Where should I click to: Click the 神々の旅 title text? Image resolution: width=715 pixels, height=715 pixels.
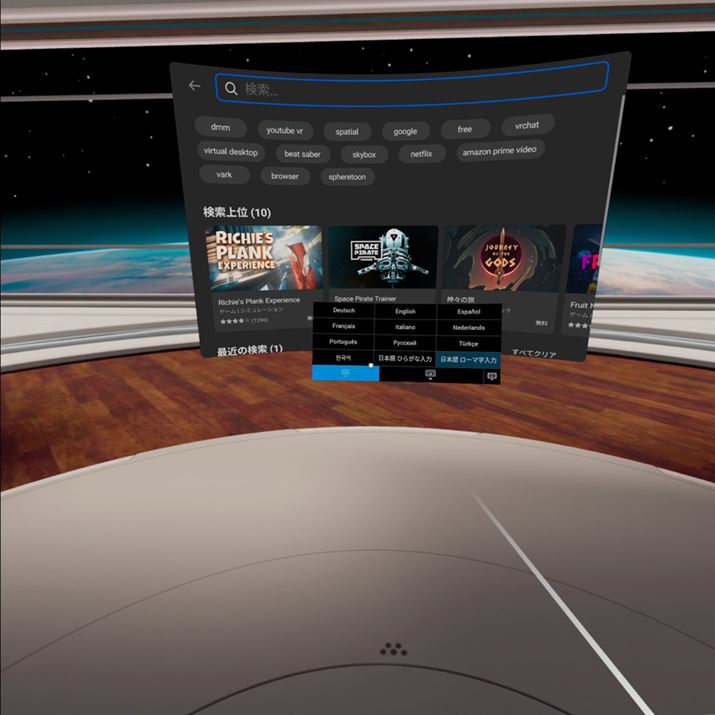coord(461,299)
